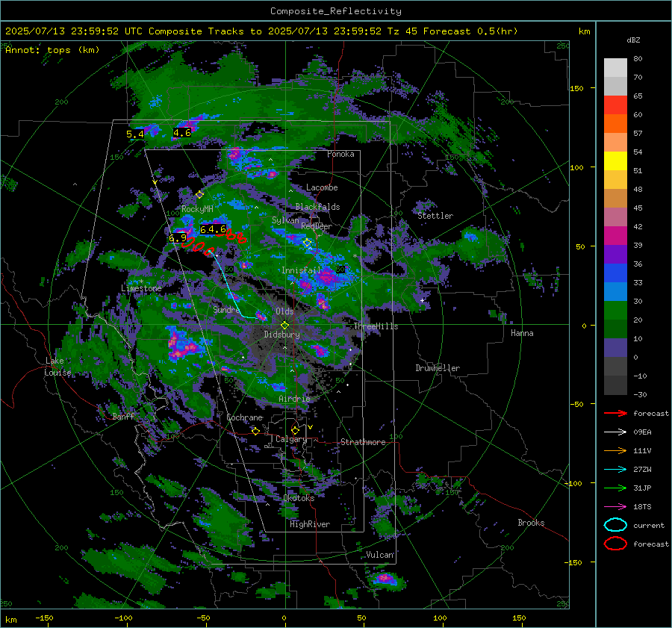Click the Sundre city label
The image size is (672, 628).
(x=226, y=309)
